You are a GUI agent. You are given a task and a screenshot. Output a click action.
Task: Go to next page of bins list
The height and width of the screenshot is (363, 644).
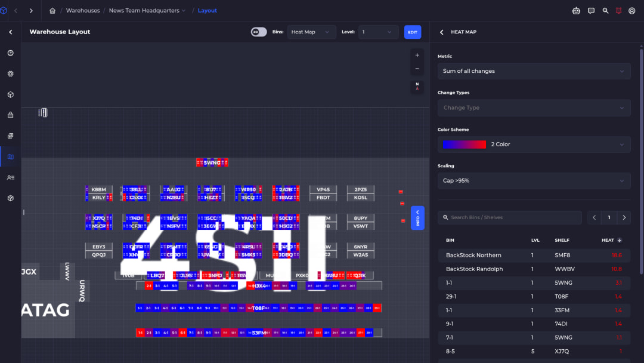tap(624, 217)
